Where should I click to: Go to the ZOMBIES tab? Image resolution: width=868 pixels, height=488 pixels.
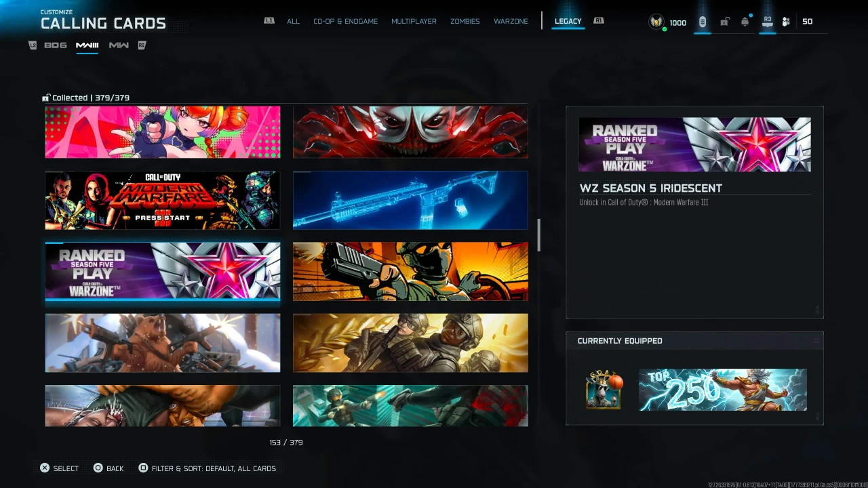tap(465, 21)
